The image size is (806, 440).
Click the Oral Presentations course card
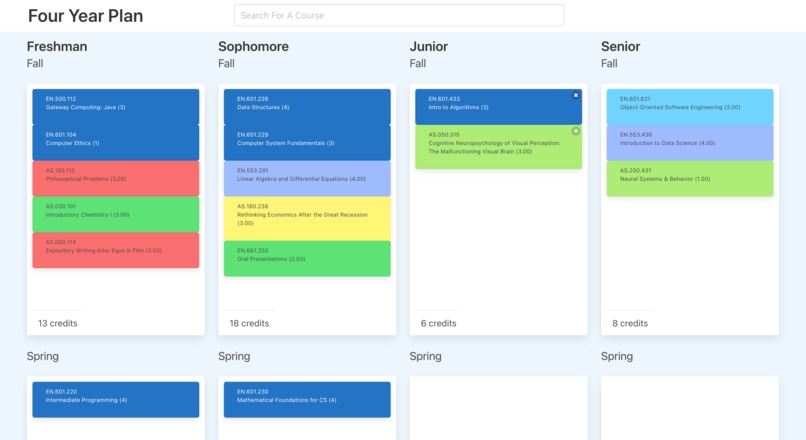[x=307, y=259]
